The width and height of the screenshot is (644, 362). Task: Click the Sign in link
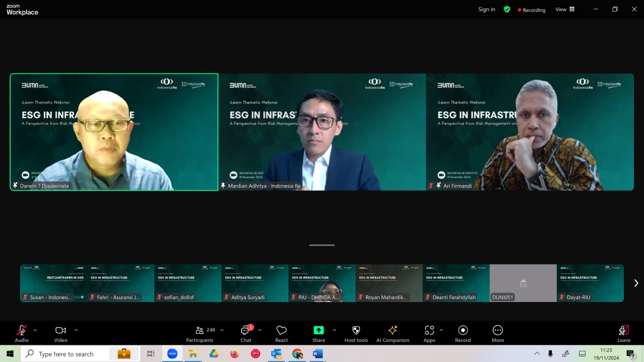click(x=487, y=9)
